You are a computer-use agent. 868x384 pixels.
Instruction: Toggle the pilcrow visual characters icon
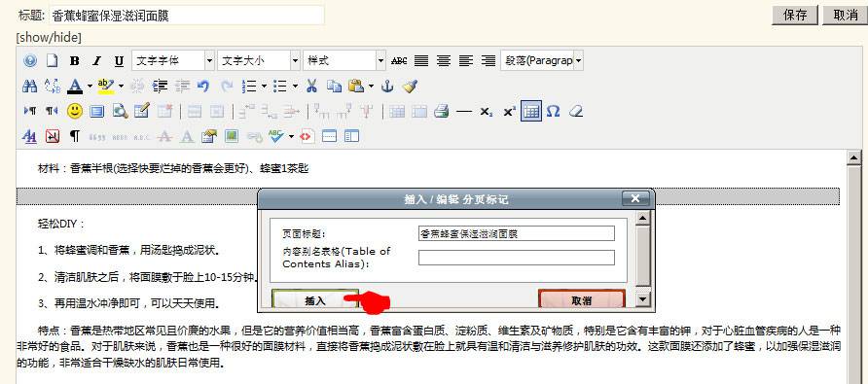(75, 136)
